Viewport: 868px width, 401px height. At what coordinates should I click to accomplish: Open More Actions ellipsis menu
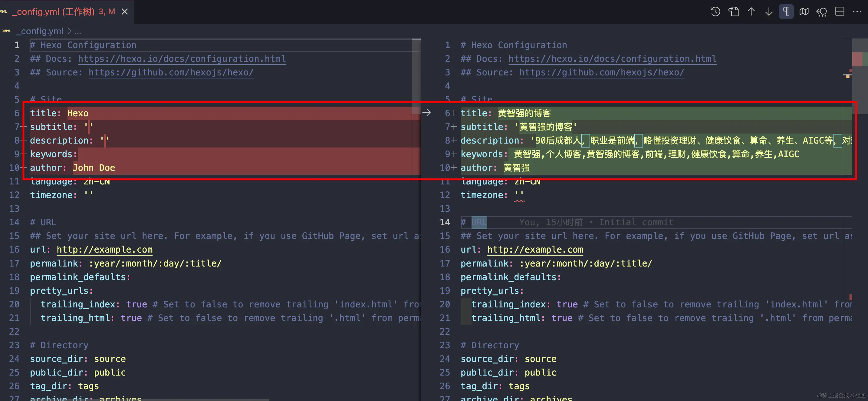[857, 12]
